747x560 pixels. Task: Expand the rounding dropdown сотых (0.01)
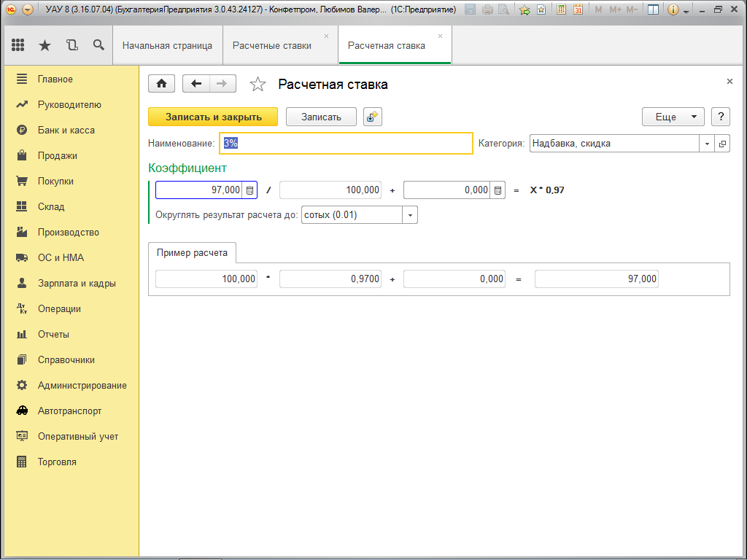coord(410,215)
